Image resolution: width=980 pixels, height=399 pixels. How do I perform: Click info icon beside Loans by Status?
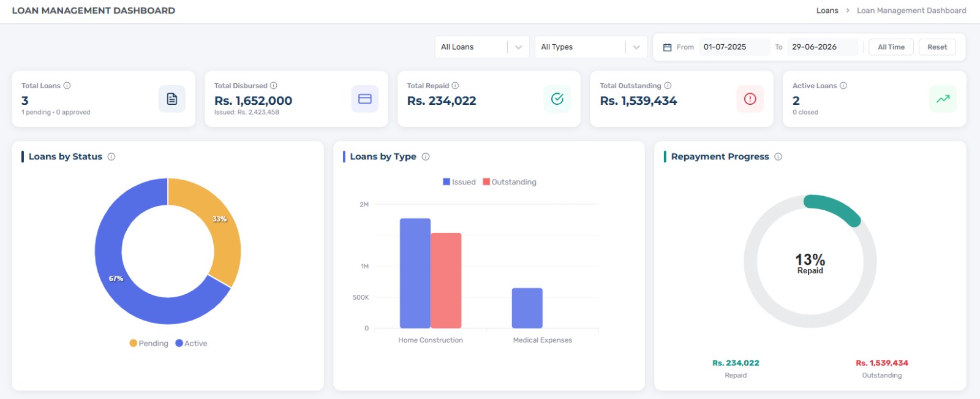point(111,157)
